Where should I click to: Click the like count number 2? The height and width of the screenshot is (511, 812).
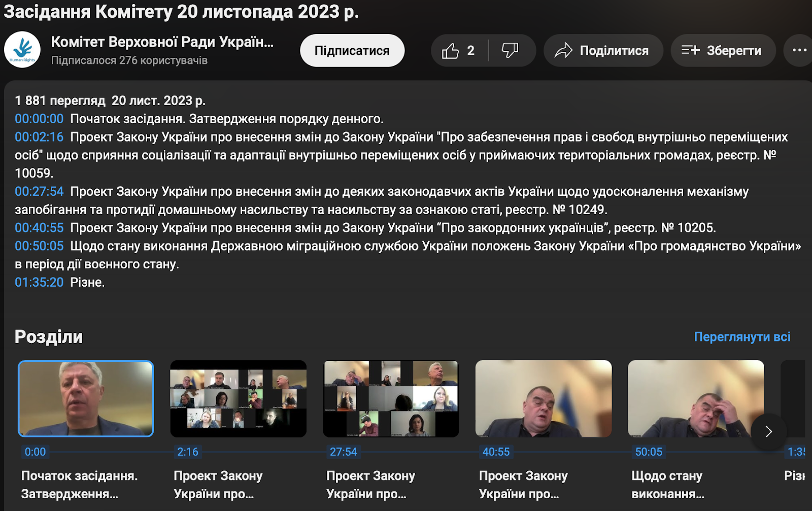471,51
